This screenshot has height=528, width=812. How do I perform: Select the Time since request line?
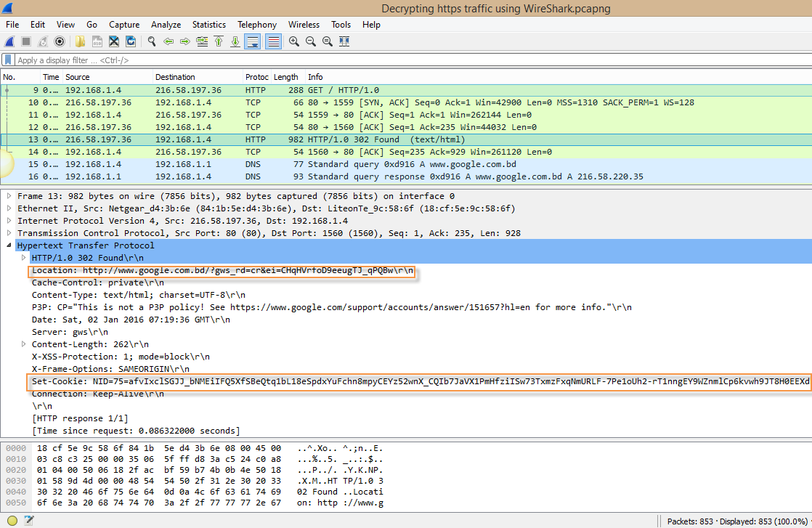pyautogui.click(x=137, y=431)
